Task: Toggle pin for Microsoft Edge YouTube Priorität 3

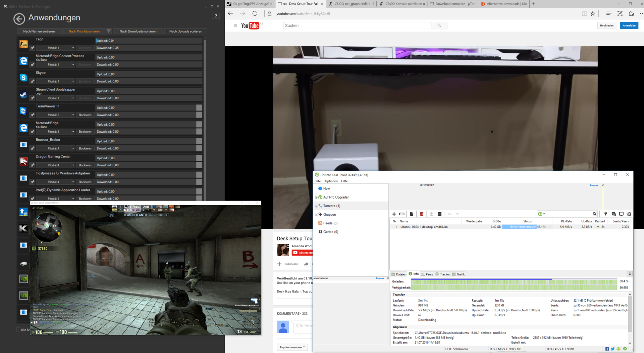Action: pyautogui.click(x=33, y=132)
